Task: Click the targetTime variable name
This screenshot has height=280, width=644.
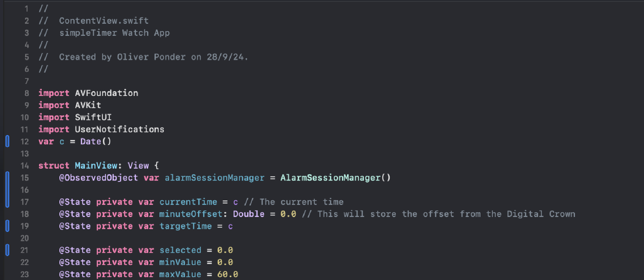Action: click(x=185, y=226)
